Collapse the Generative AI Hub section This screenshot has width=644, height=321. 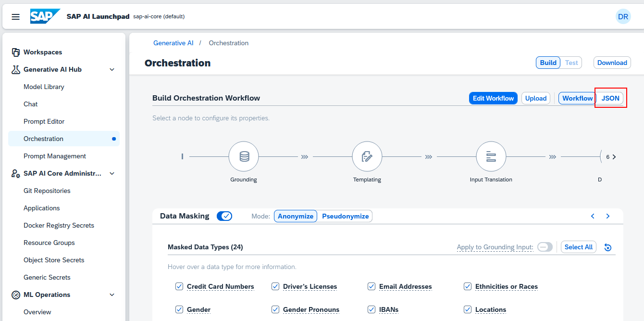pos(112,69)
